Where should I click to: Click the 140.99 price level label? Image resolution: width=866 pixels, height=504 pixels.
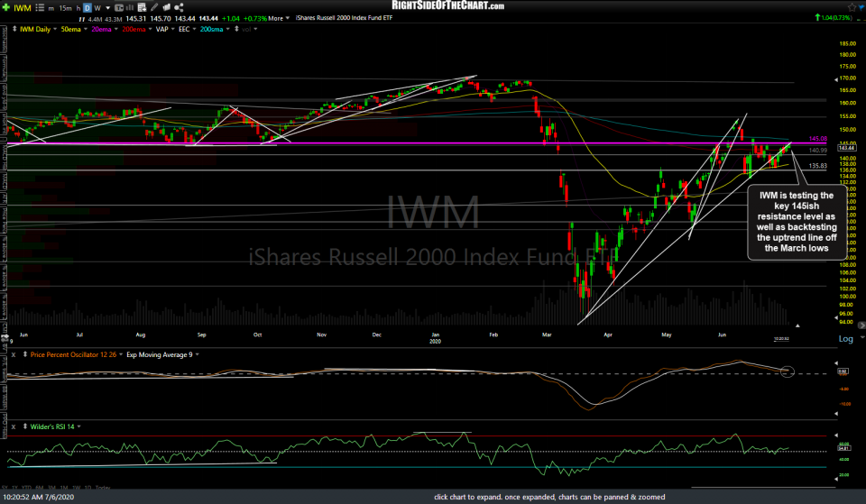[x=818, y=151]
